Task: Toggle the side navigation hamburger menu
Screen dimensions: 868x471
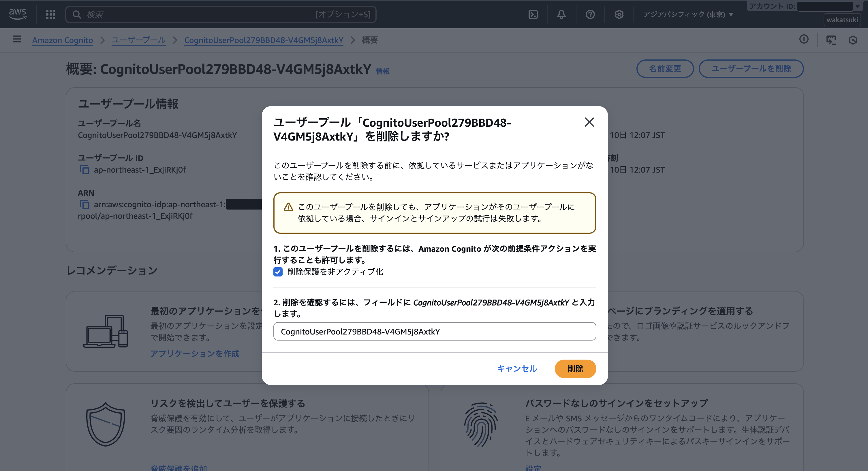Action: (16, 40)
